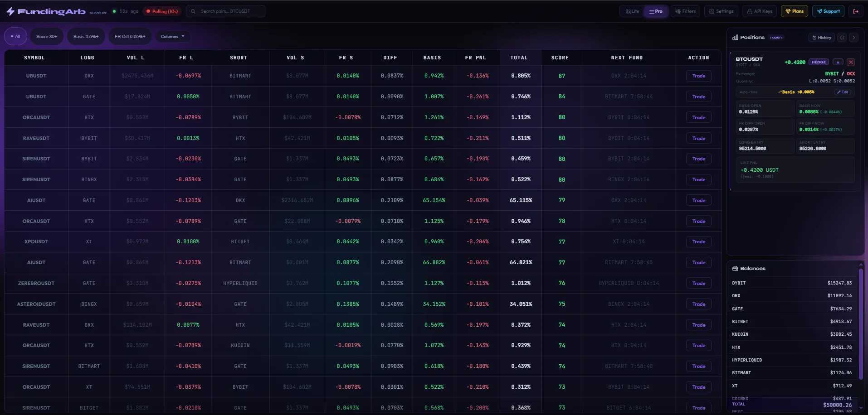Click the Positions bar chart icon

pos(735,37)
